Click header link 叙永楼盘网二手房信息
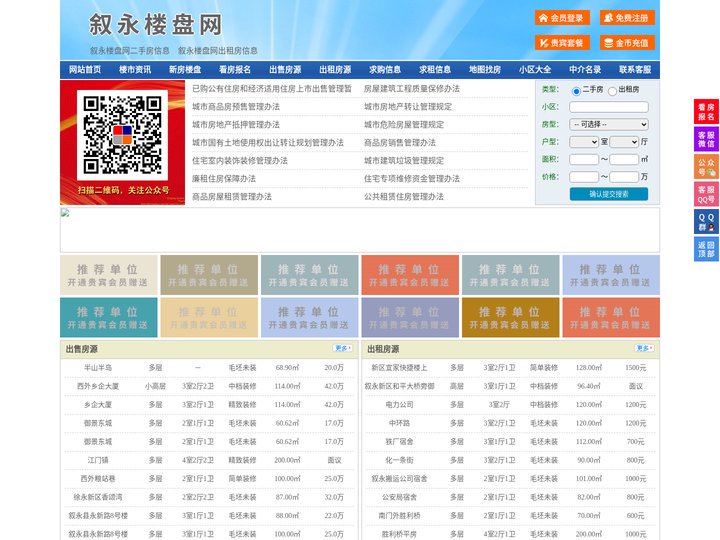Image resolution: width=720 pixels, height=540 pixels. (x=129, y=51)
